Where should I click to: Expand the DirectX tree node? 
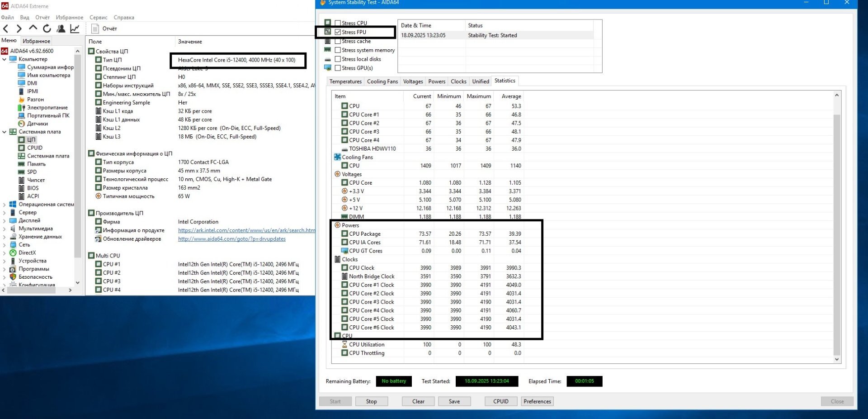[x=5, y=253]
